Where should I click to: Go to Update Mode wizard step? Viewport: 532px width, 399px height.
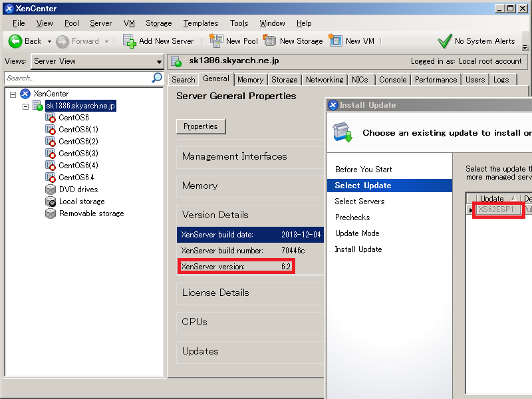pyautogui.click(x=357, y=233)
